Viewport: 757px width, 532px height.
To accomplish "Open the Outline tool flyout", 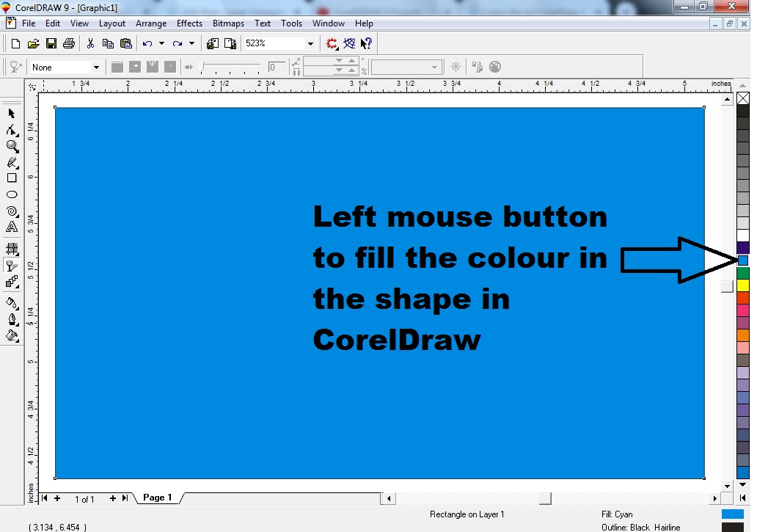I will pos(12,319).
